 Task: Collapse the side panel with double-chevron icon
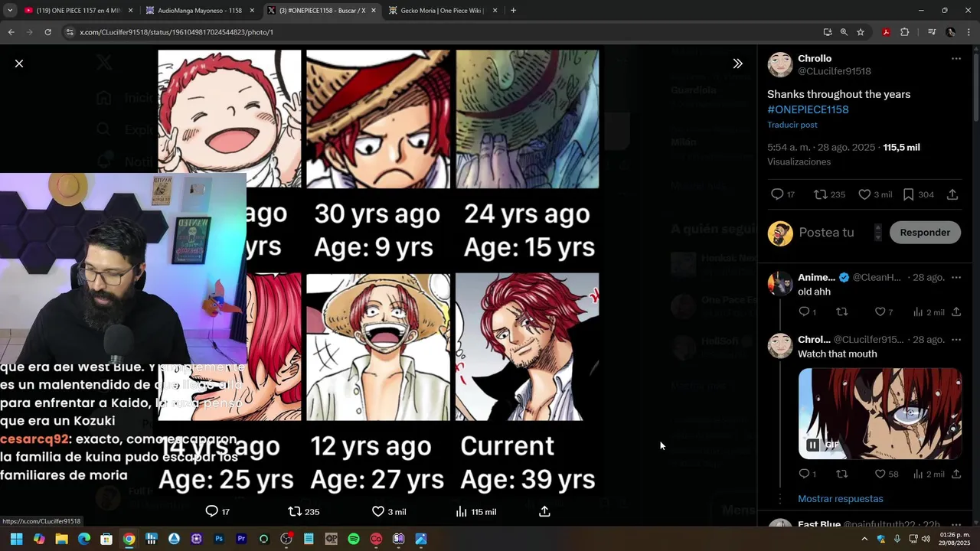tap(737, 64)
